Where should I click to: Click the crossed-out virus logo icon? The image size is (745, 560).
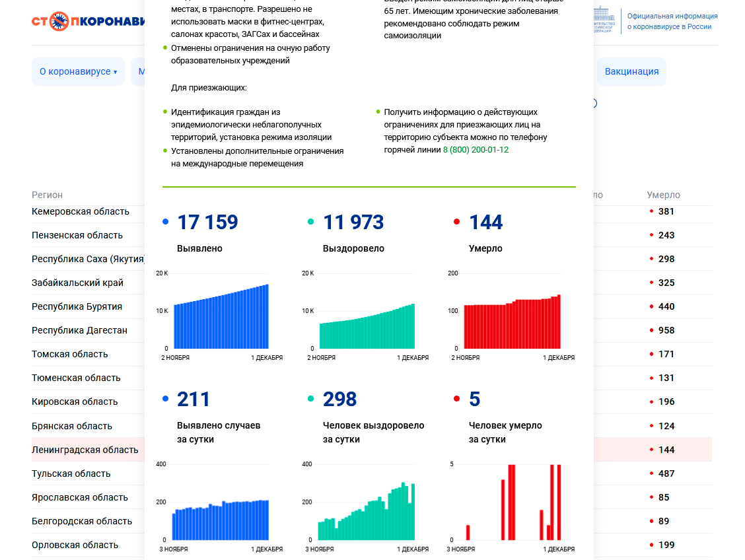click(59, 21)
